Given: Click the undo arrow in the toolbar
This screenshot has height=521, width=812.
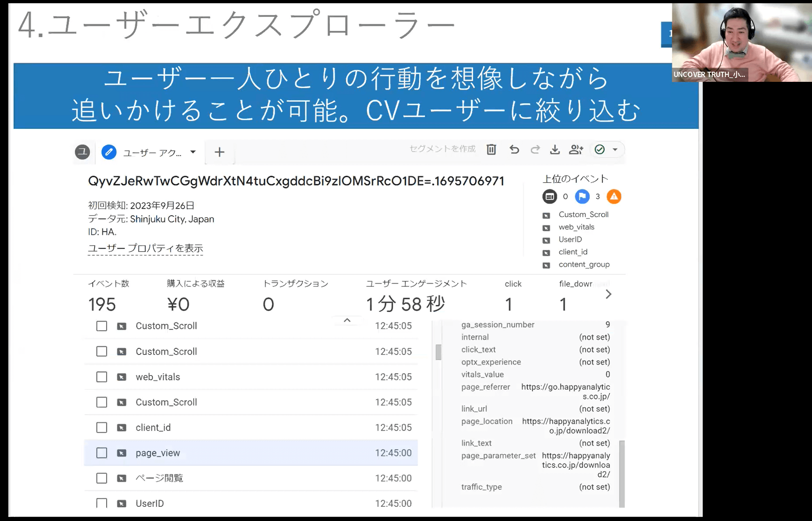Looking at the screenshot, I should tap(514, 149).
